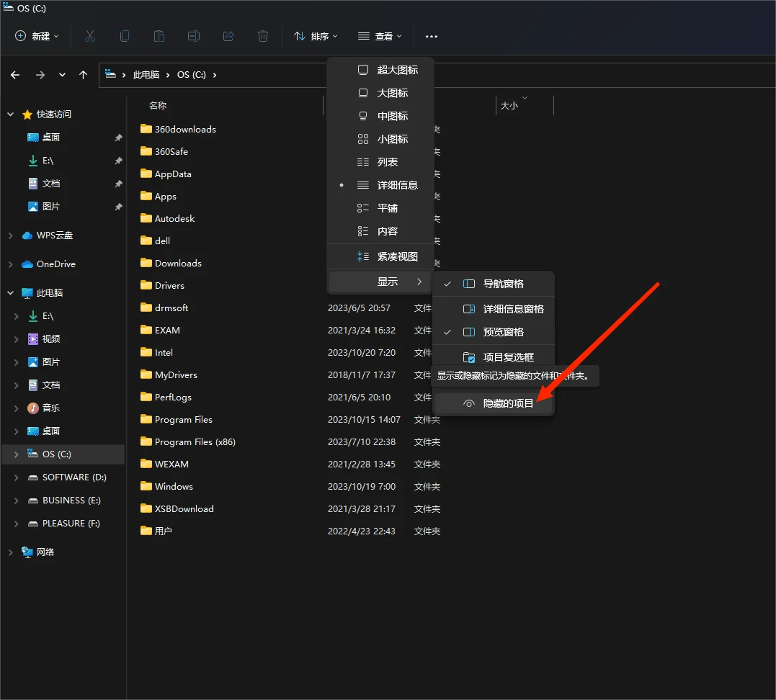Open the 显示 (Show) submenu
Image resolution: width=776 pixels, height=700 pixels.
pyautogui.click(x=380, y=282)
